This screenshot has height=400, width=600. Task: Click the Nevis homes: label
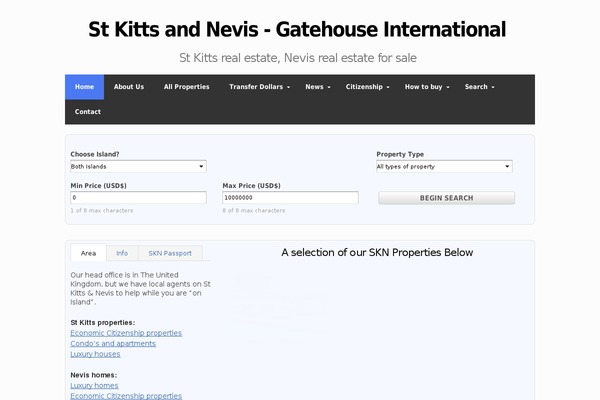[94, 375]
